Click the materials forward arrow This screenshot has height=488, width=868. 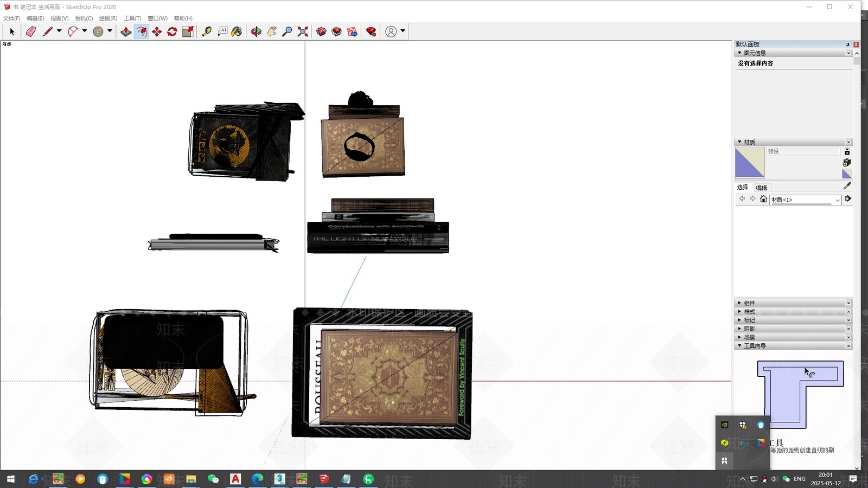752,199
